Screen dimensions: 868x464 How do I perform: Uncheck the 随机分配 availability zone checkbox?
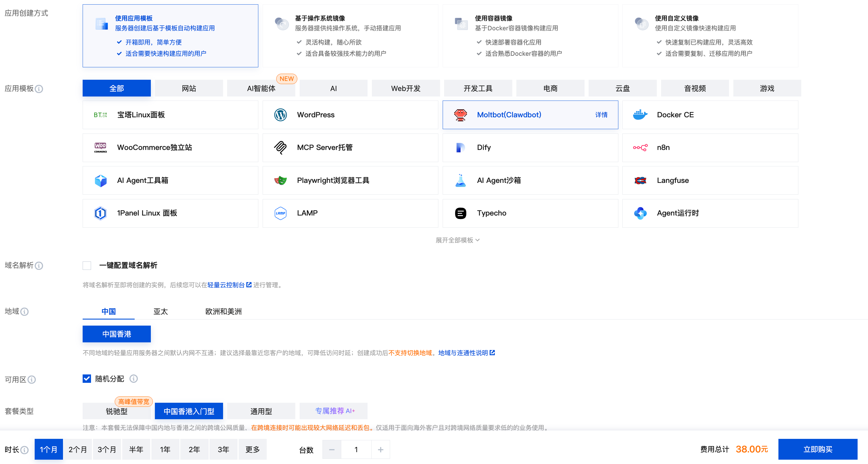point(87,379)
